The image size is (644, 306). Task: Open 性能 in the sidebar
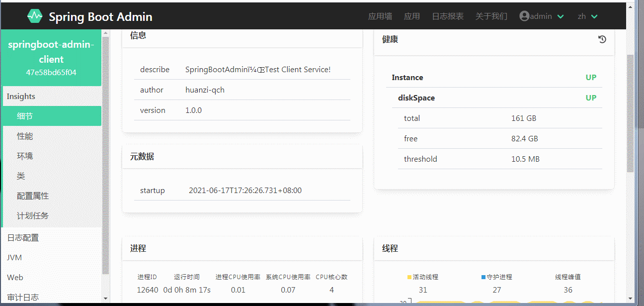(51, 136)
